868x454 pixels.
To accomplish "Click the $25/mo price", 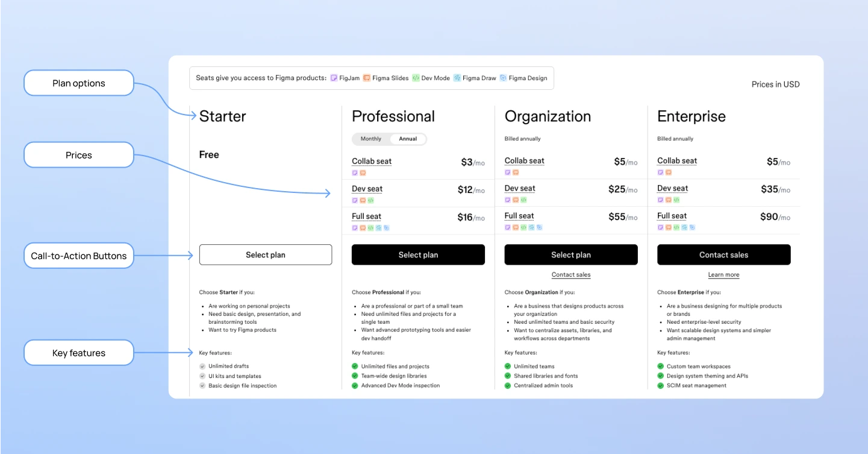I will pos(623,189).
